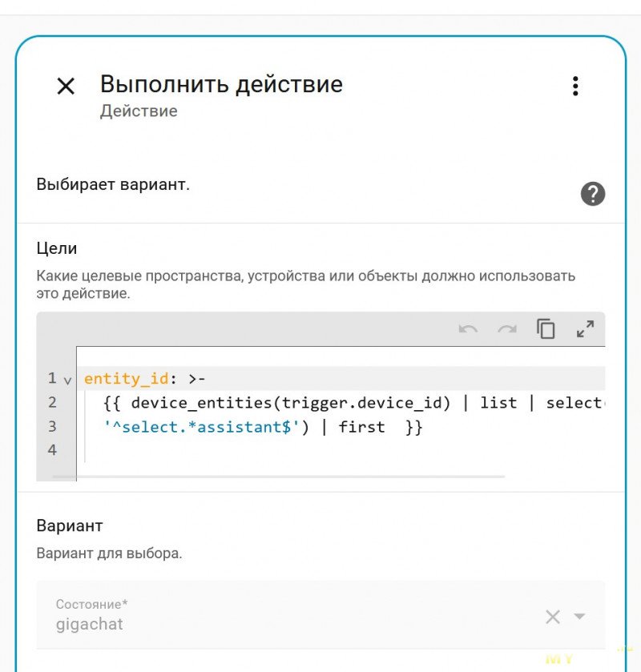Click line number 3 in gutter
Screen dimensions: 641x672
click(x=52, y=426)
